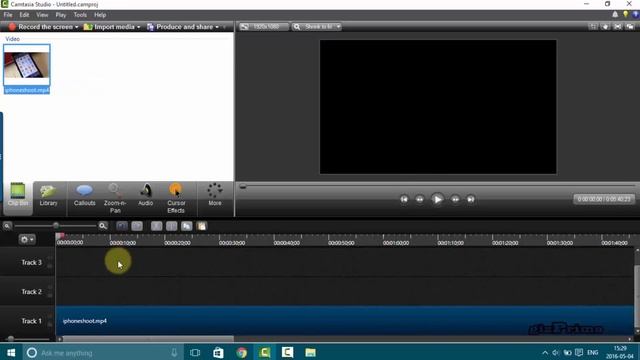Click the Track 2 label
Screen dimensions: 640x360
[31, 292]
